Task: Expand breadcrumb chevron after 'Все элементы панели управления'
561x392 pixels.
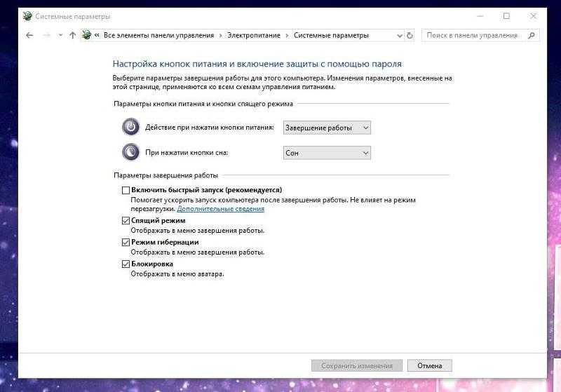Action: 220,35
